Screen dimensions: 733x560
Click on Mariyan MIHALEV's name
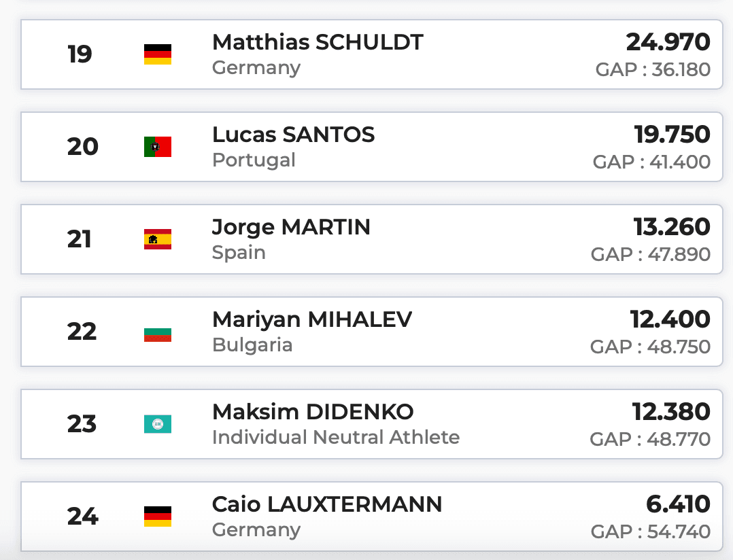coord(312,319)
